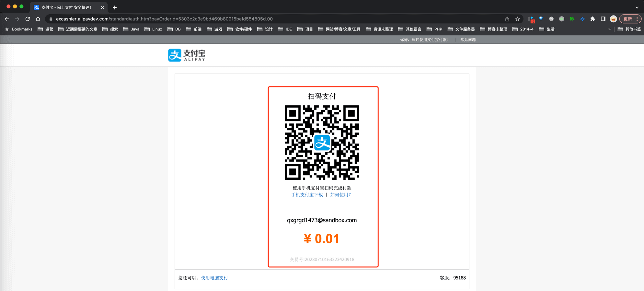Open the profile avatar icon
The image size is (644, 291).
(x=613, y=19)
